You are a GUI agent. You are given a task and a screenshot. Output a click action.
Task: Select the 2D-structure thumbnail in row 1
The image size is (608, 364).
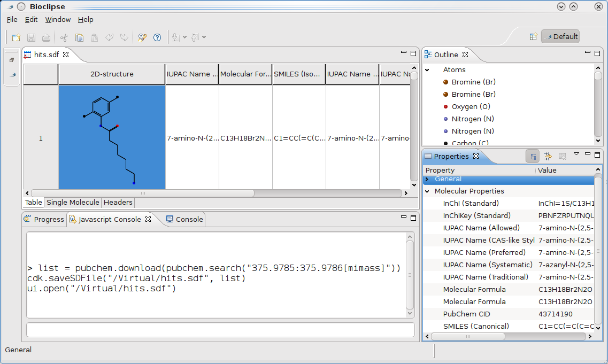click(x=112, y=137)
